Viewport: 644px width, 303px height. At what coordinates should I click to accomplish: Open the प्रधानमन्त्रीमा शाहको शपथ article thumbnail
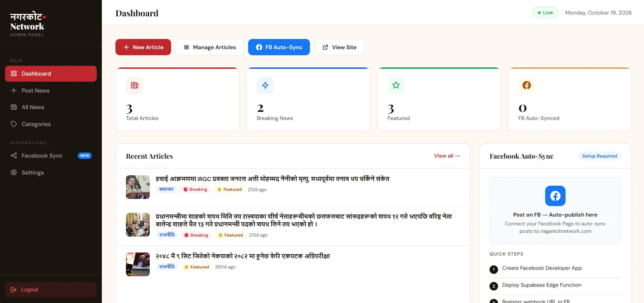[138, 225]
